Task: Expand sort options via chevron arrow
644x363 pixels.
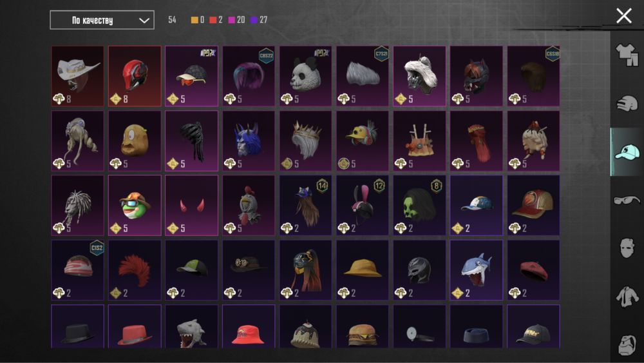Action: [144, 20]
